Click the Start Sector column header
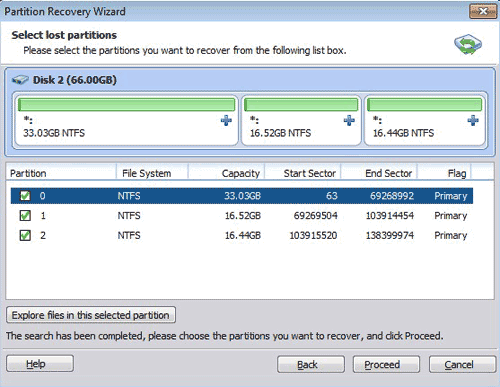Image resolution: width=500 pixels, height=387 pixels. click(x=302, y=173)
